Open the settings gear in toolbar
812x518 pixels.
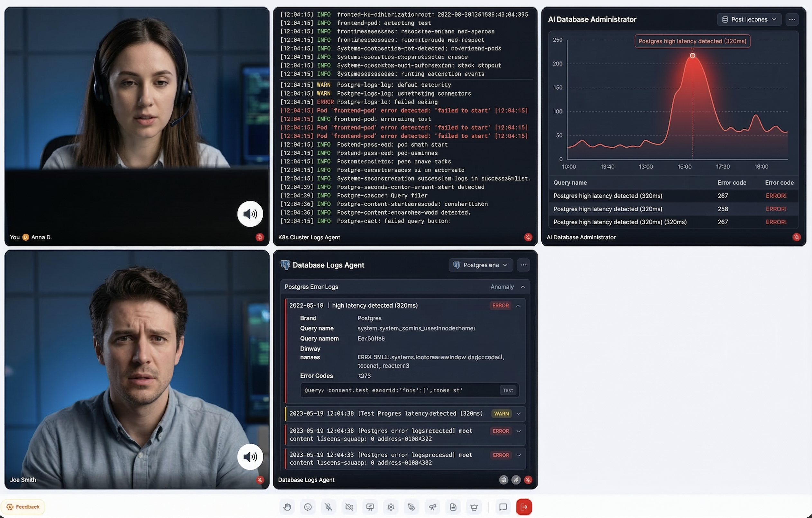point(391,507)
